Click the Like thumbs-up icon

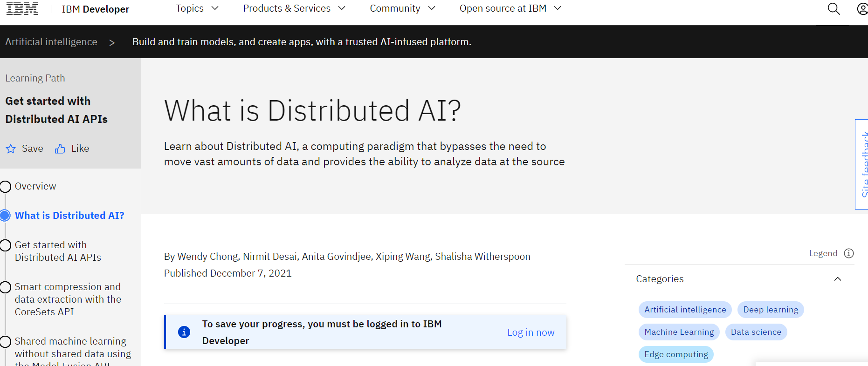tap(60, 149)
